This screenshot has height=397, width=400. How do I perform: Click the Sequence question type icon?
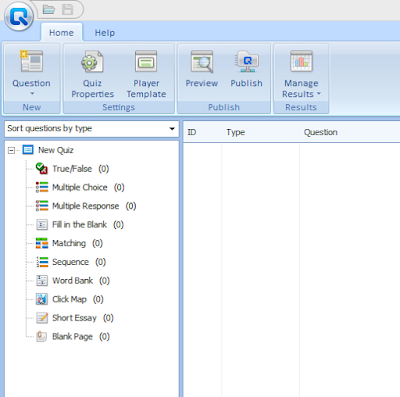click(x=42, y=262)
